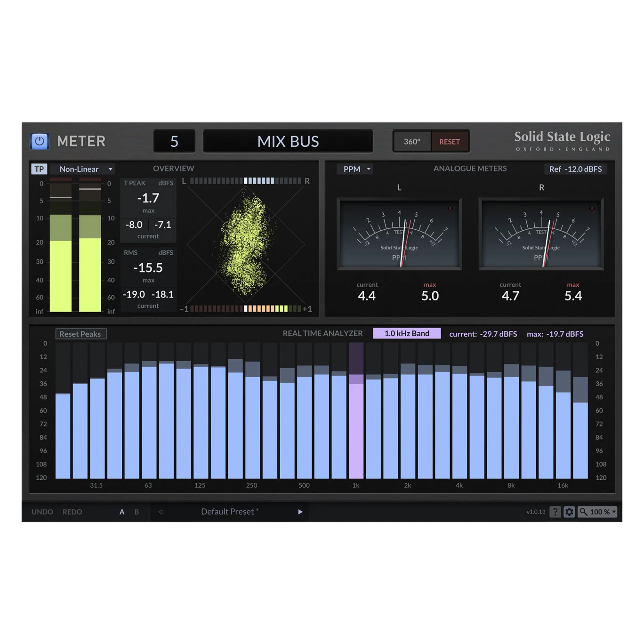Click the left PPM analogue meter
644x644 pixels.
point(399,234)
